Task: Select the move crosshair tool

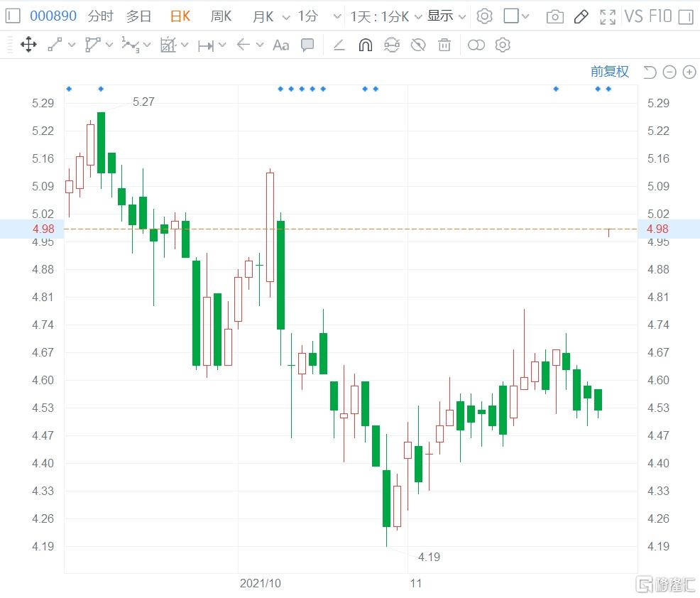Action: [x=28, y=45]
